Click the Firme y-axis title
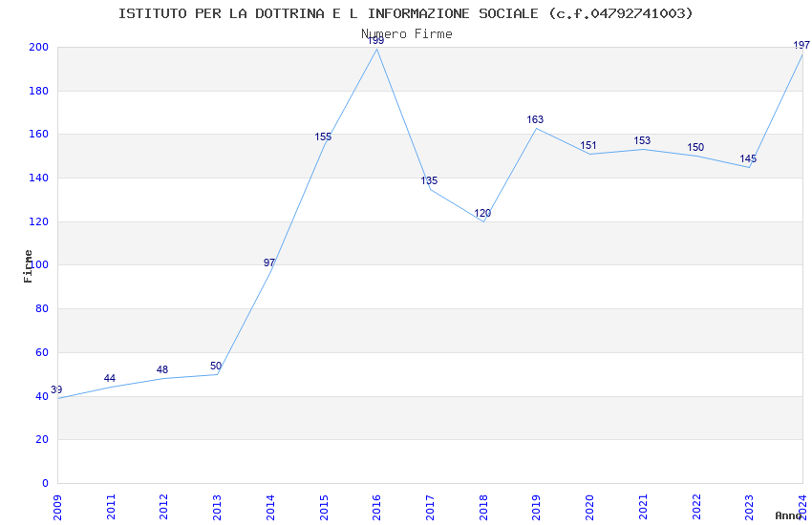The width and height of the screenshot is (812, 525). coord(28,266)
